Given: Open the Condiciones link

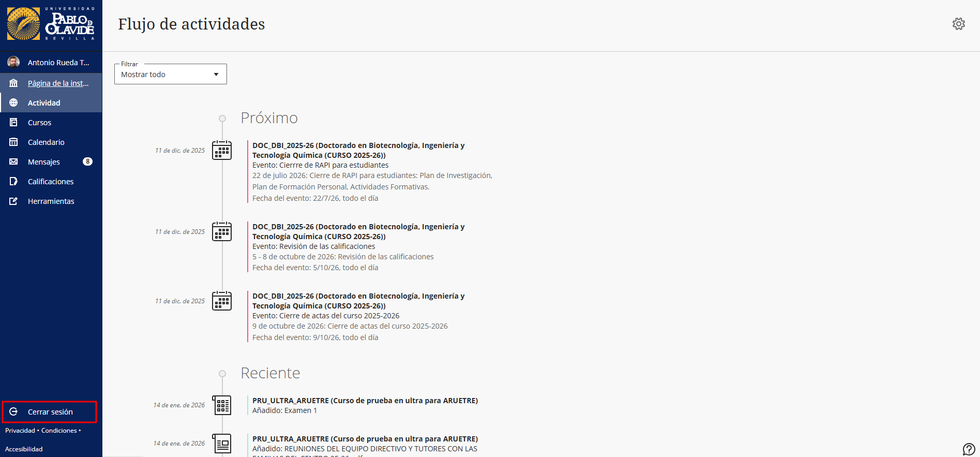Looking at the screenshot, I should point(59,431).
